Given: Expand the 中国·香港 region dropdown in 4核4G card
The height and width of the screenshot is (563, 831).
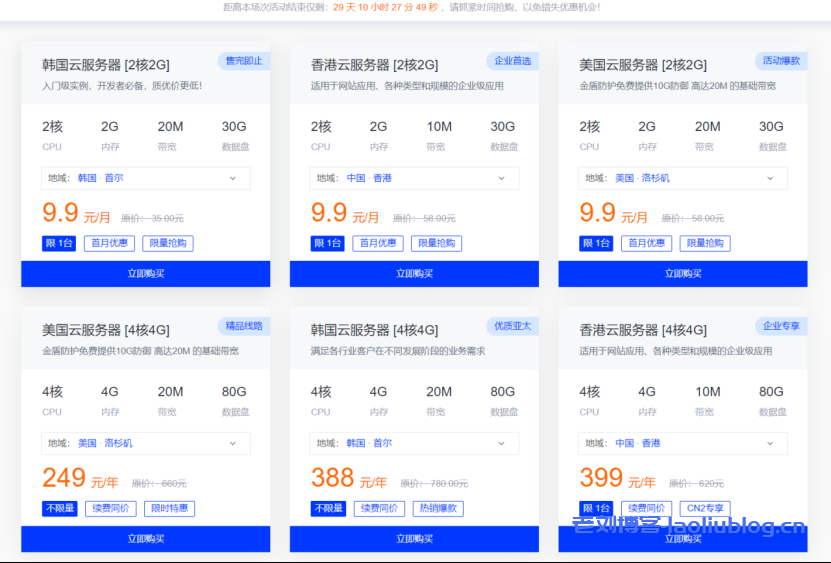Looking at the screenshot, I should [682, 443].
